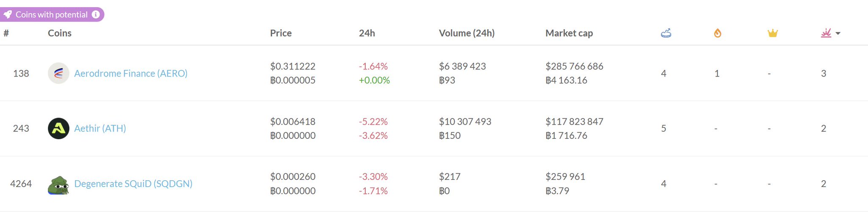The width and height of the screenshot is (868, 212).
Task: Sort by Volume (24h) header
Action: 467,33
